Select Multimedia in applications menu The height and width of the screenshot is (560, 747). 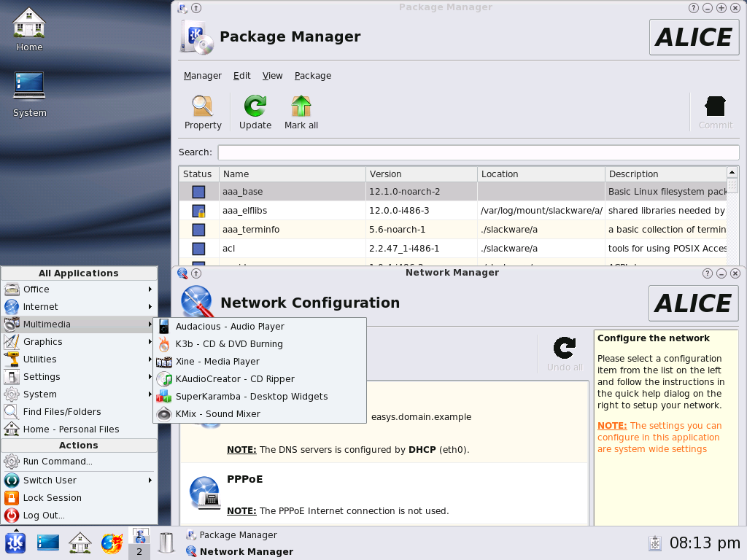pos(79,324)
